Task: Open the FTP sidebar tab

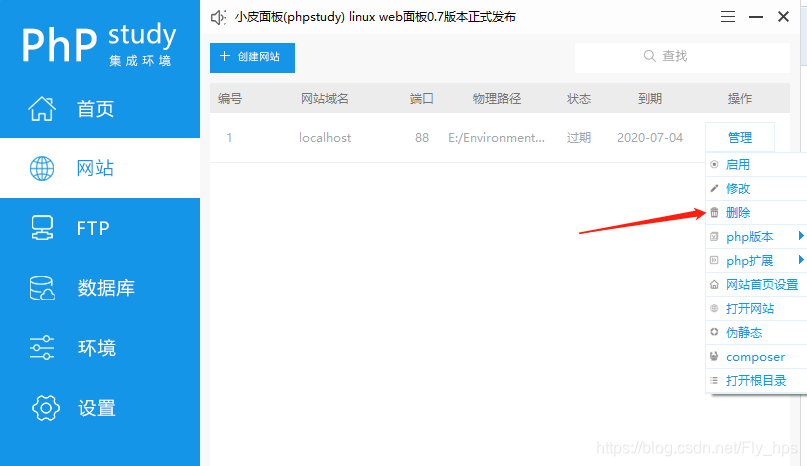Action: point(100,228)
